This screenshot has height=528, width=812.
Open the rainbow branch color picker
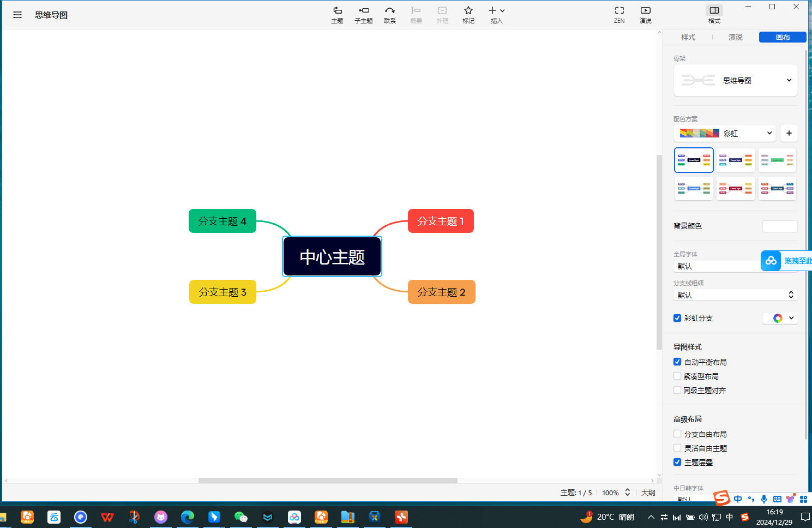tap(780, 318)
